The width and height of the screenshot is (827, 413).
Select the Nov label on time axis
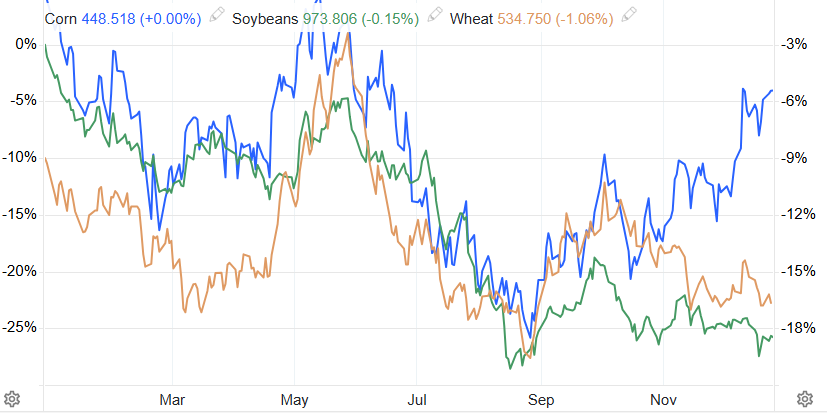point(659,398)
